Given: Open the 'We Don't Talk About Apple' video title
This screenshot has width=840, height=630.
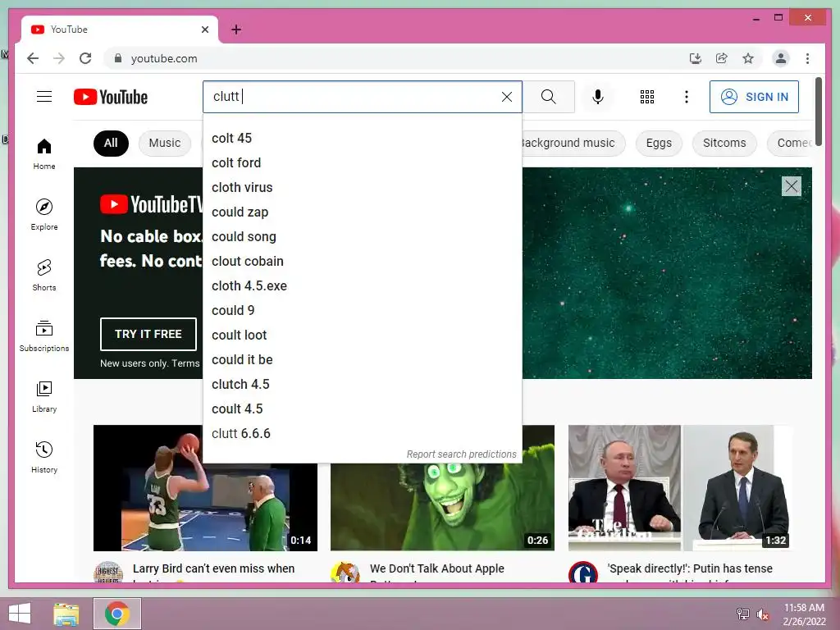Looking at the screenshot, I should click(x=437, y=569).
